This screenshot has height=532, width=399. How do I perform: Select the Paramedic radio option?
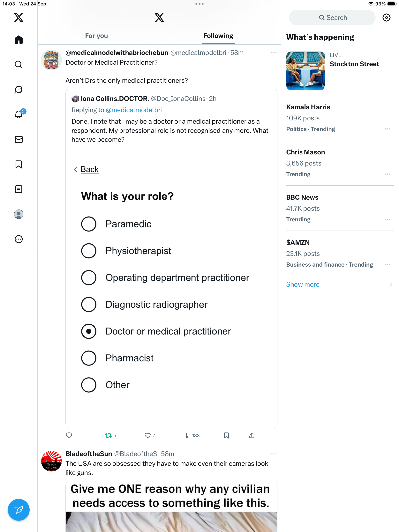89,224
